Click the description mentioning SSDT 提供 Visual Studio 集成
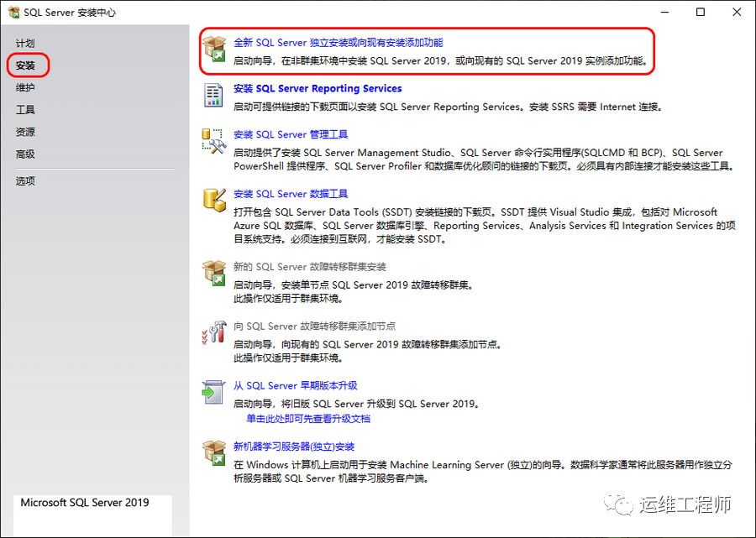The width and height of the screenshot is (756, 538). (485, 226)
